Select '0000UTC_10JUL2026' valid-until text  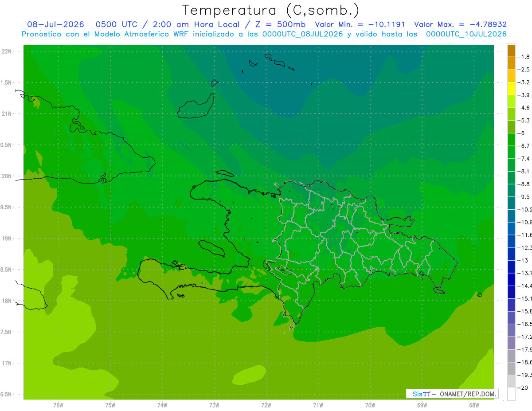click(466, 34)
